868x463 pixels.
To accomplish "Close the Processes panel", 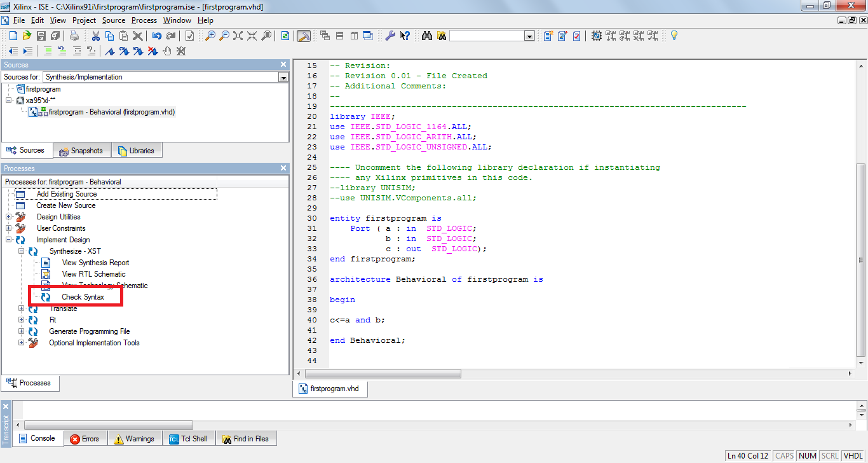I will click(x=283, y=169).
